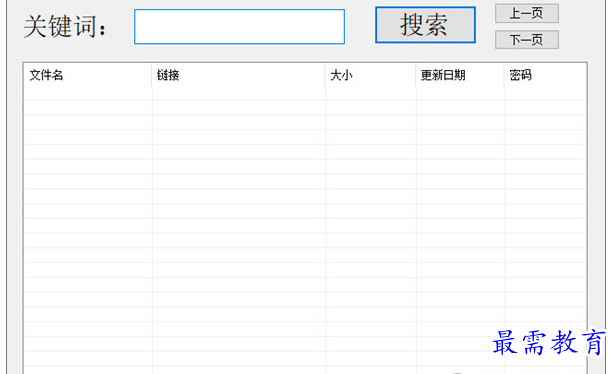Sort by the 更新日期 column header
The width and height of the screenshot is (614, 374).
click(x=460, y=75)
